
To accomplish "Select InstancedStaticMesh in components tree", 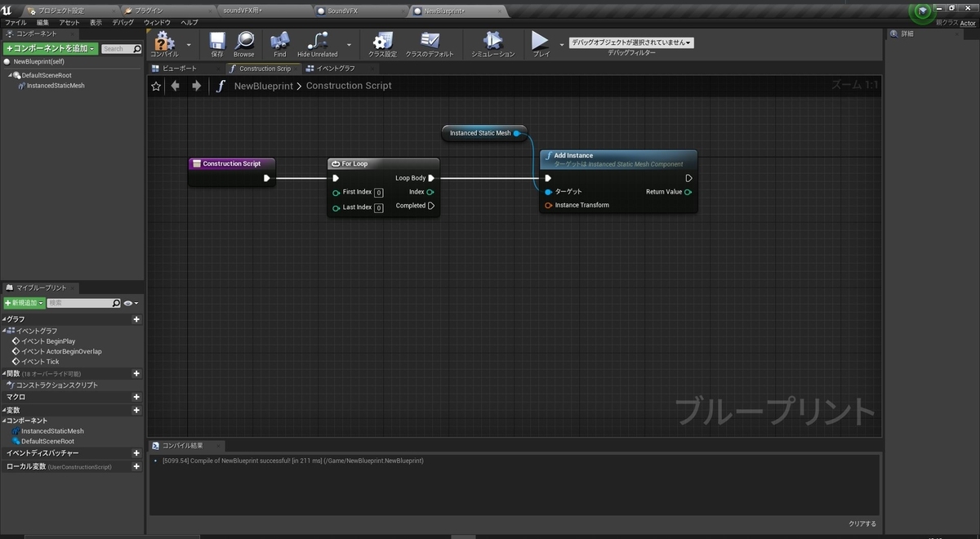I will [56, 85].
